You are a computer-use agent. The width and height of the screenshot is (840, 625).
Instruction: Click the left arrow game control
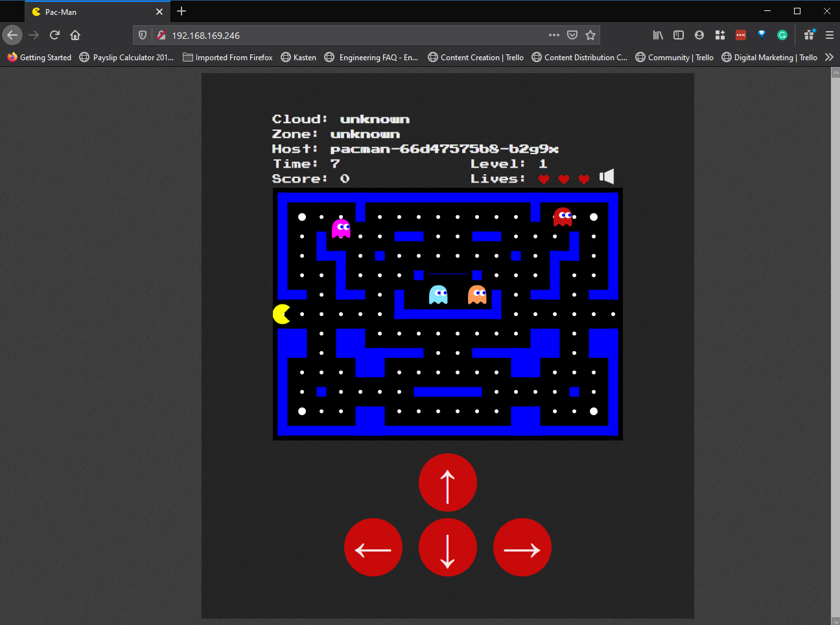(x=373, y=547)
